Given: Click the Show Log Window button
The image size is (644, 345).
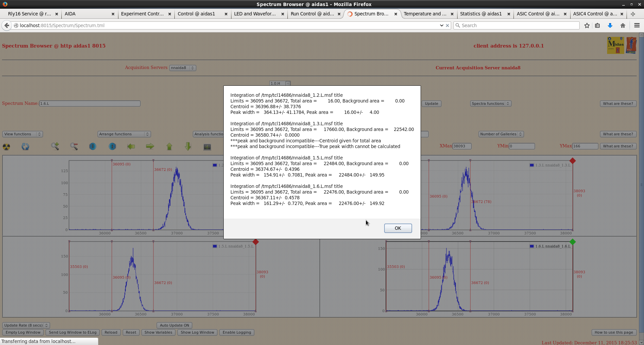Looking at the screenshot, I should coord(198,333).
